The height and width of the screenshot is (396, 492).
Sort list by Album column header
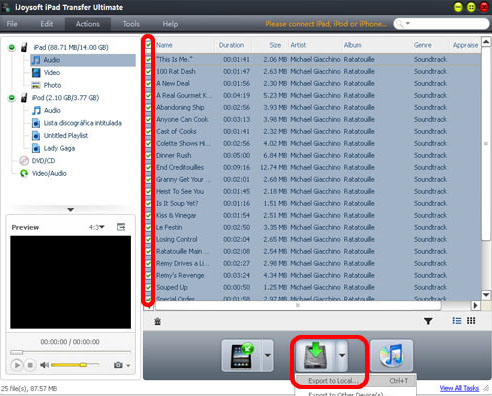[352, 45]
